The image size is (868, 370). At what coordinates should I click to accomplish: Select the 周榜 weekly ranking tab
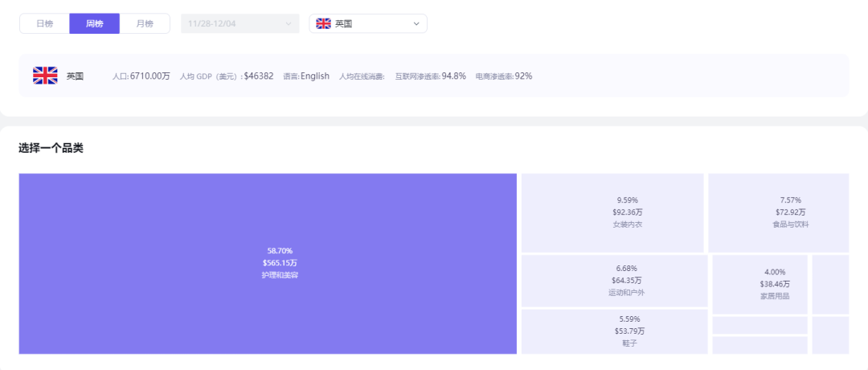94,24
